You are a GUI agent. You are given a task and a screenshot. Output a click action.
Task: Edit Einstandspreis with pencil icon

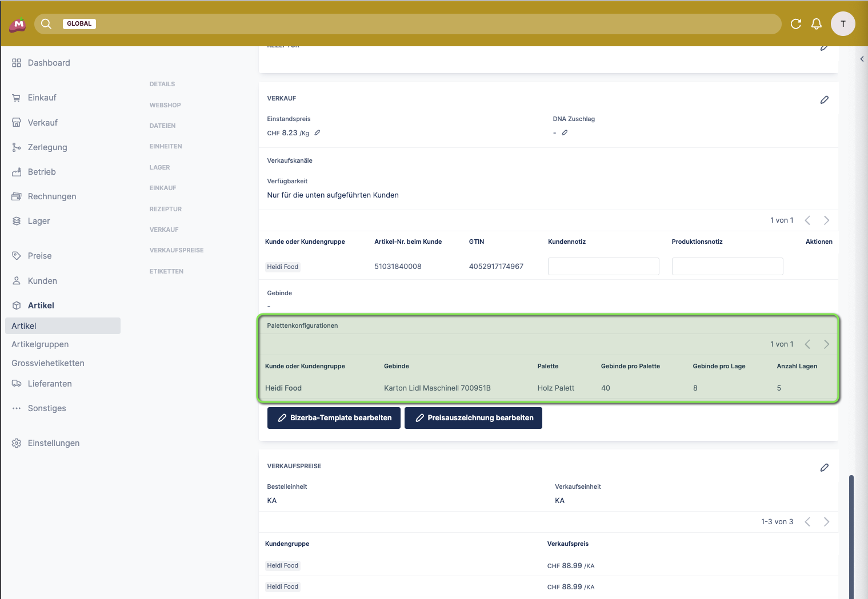[x=317, y=133]
